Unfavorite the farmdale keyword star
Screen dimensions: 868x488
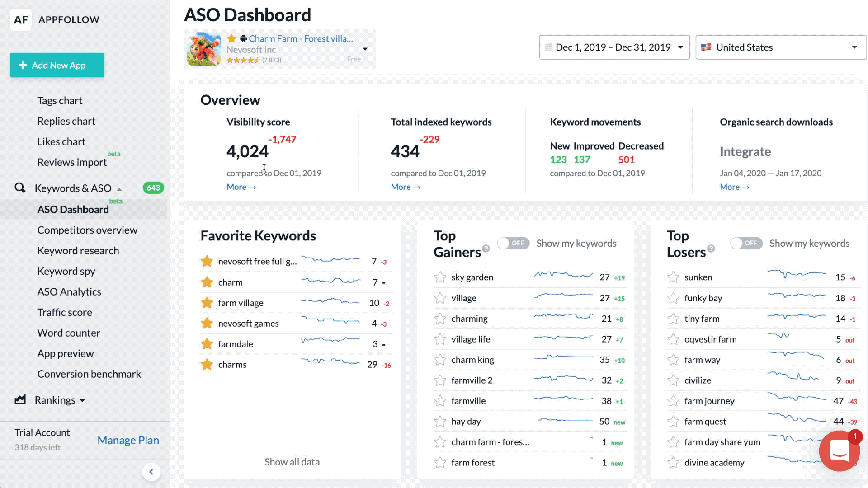click(207, 344)
